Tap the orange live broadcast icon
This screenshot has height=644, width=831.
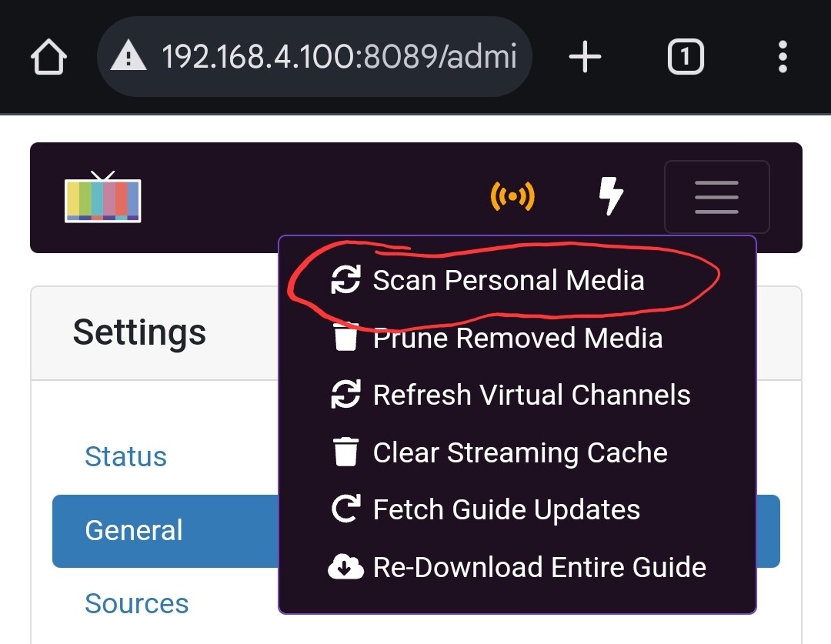[512, 197]
